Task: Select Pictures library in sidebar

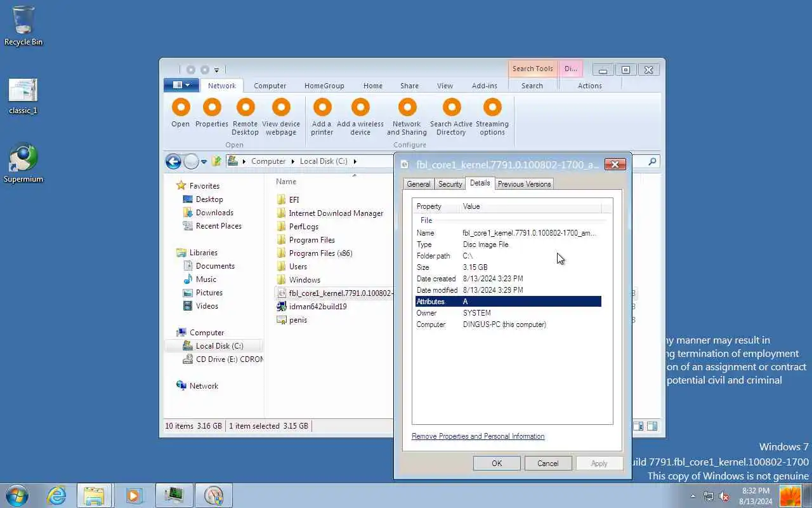Action: [203, 293]
